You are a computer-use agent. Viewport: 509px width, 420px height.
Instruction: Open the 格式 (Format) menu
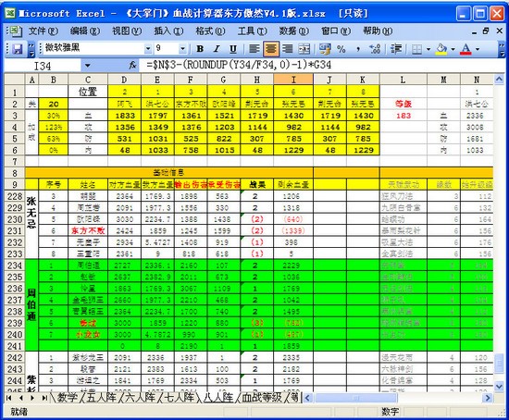[x=210, y=31]
